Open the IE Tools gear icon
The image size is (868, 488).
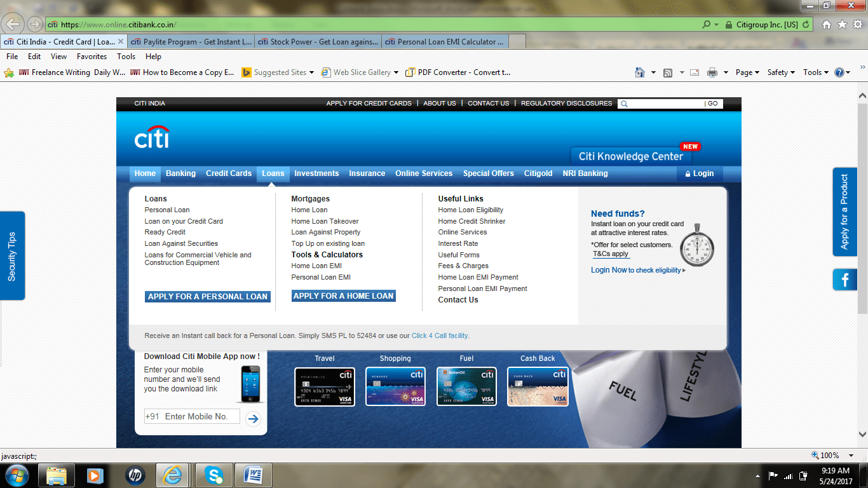[x=857, y=25]
